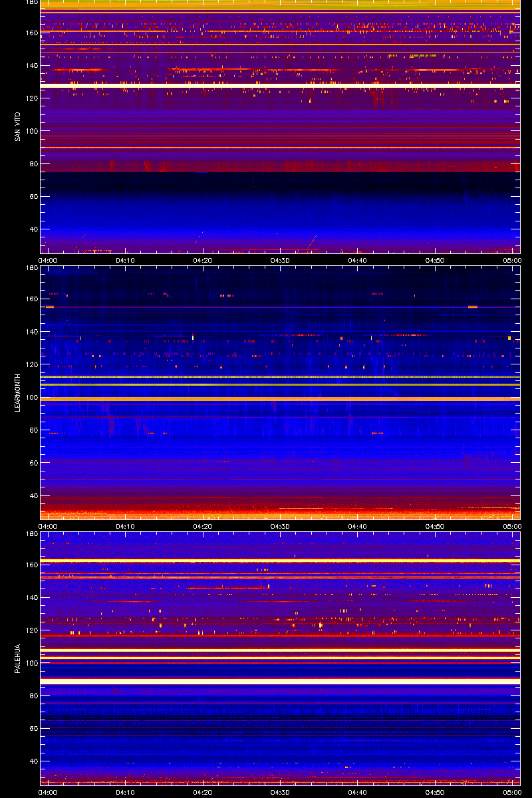
Task: Pick the 40 frequency value on Palehua axis
Action: (33, 761)
